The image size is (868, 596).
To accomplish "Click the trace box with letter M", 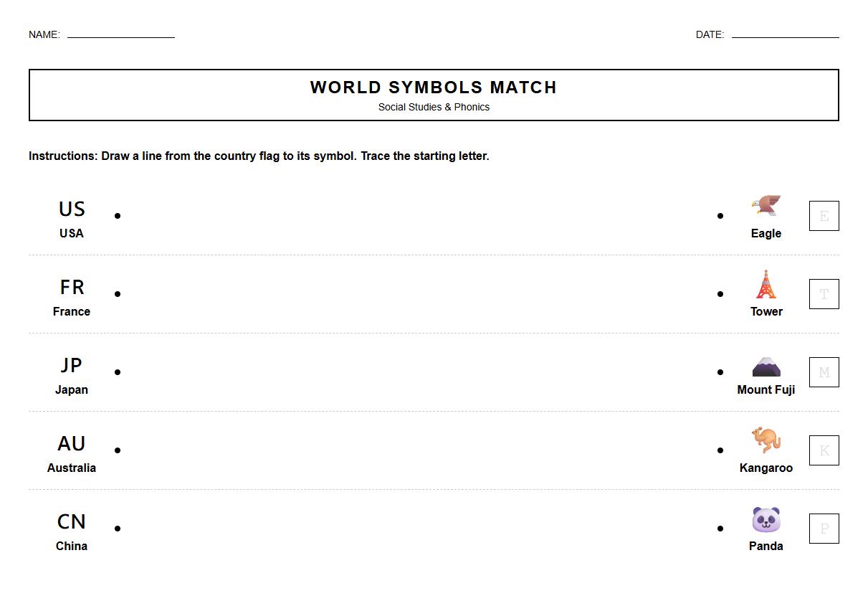I will pos(824,372).
